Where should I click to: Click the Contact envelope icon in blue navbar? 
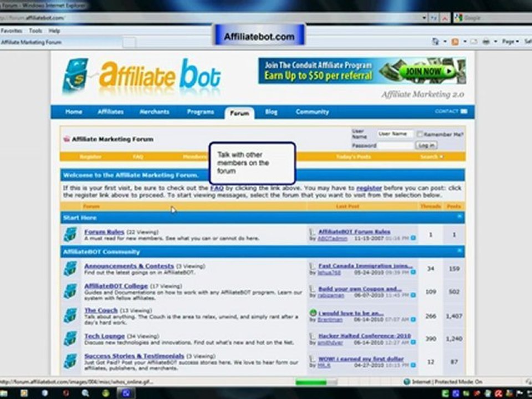pos(464,111)
